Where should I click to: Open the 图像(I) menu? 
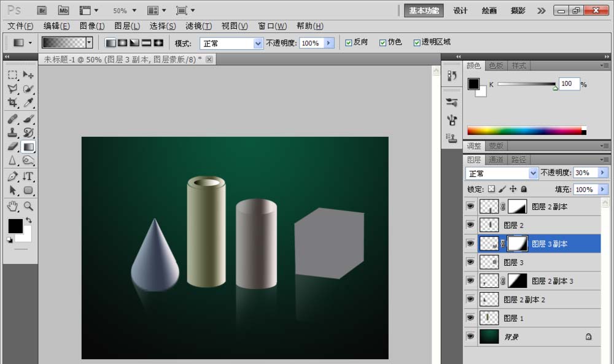[x=92, y=26]
